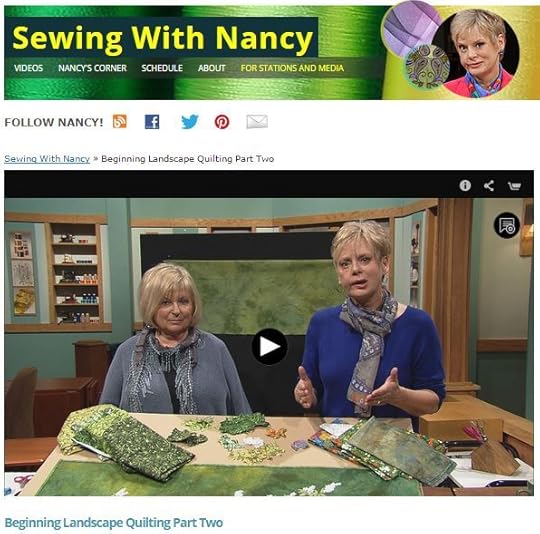This screenshot has height=534, width=540.
Task: Click the Sewing With Nancy banner title
Action: point(162,38)
